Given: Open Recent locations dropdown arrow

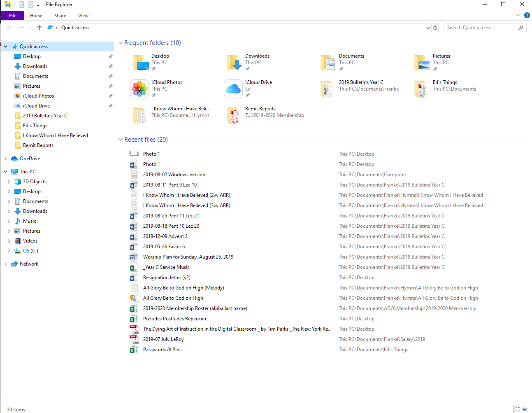Looking at the screenshot, I should click(x=31, y=28).
